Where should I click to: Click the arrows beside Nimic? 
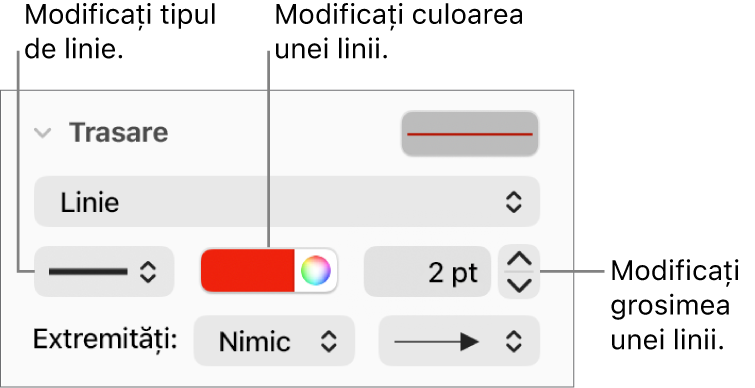(328, 342)
